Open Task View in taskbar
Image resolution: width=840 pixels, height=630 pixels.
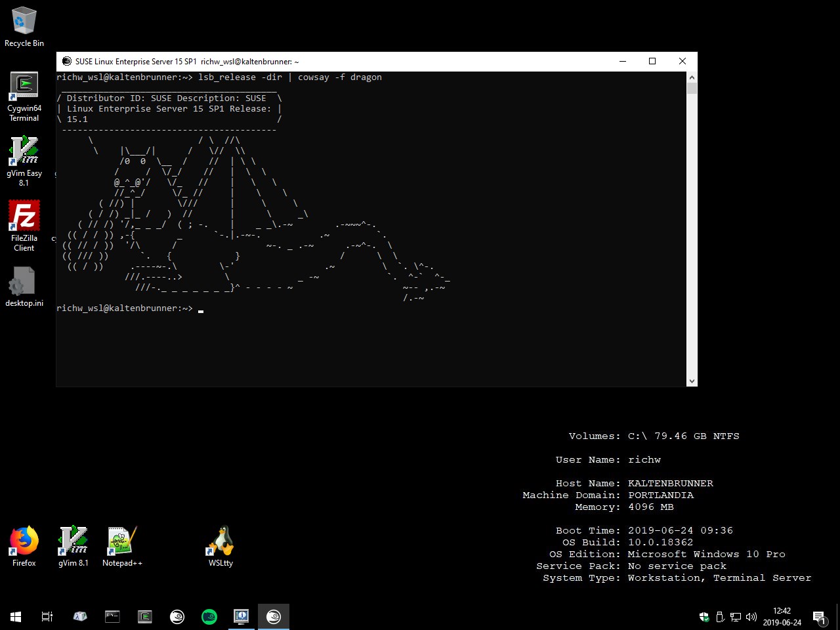click(x=47, y=616)
